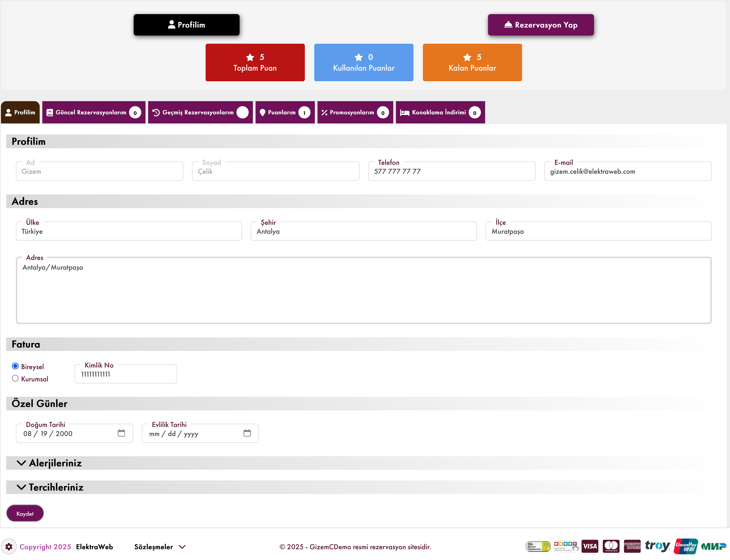The image size is (730, 560).
Task: Click the empty badge on Geçmiş Rezervasyonlarım tab
Action: [x=242, y=112]
